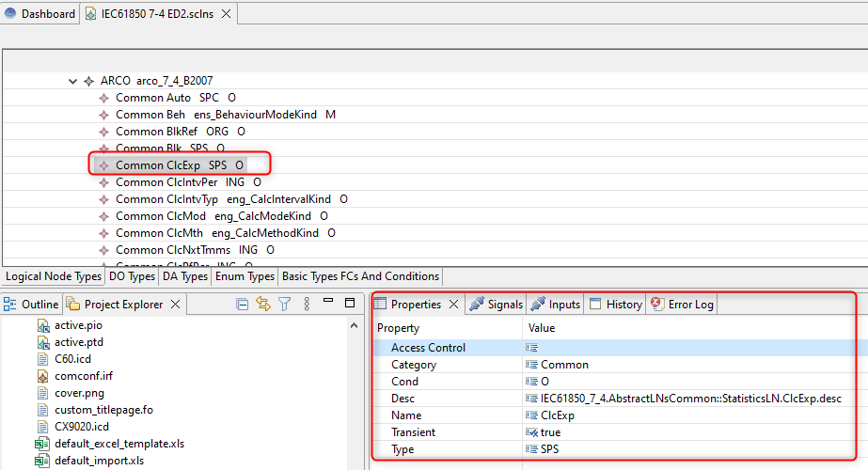Click the default_import.xls file icon
The height and width of the screenshot is (470, 868).
43,461
